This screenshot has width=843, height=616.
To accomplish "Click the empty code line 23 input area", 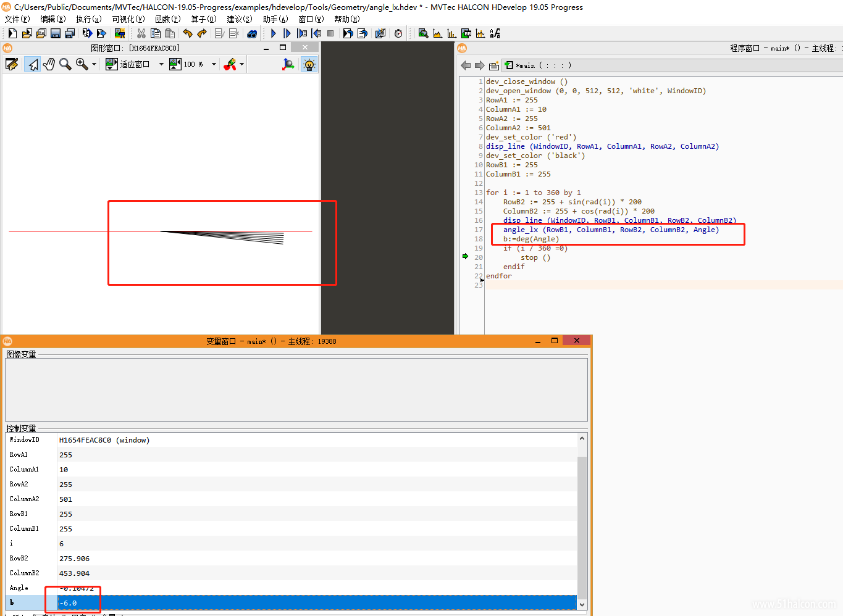I will (664, 285).
